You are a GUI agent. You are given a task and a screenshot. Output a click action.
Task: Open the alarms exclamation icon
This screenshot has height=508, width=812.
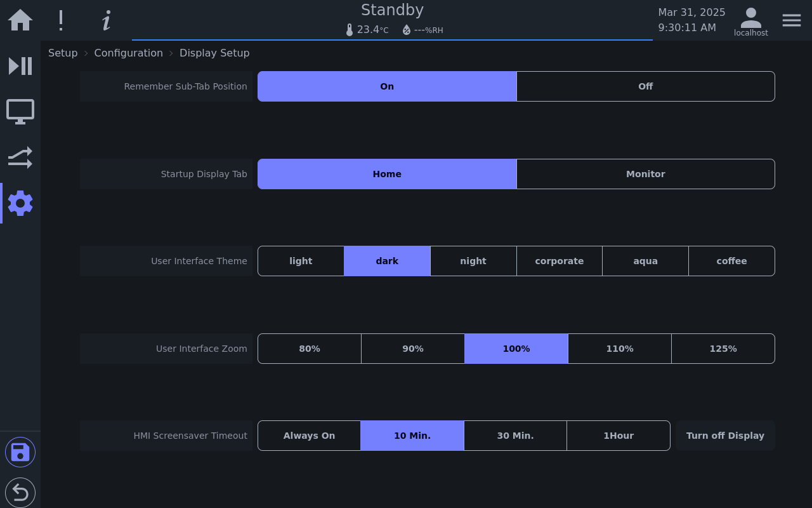click(61, 20)
